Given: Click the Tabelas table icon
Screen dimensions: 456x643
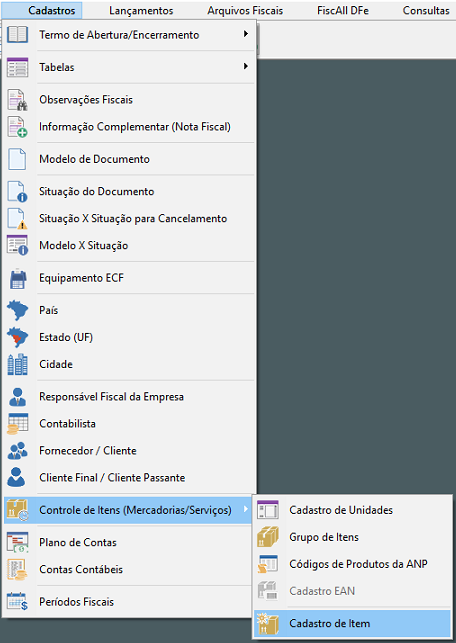Looking at the screenshot, I should [17, 67].
